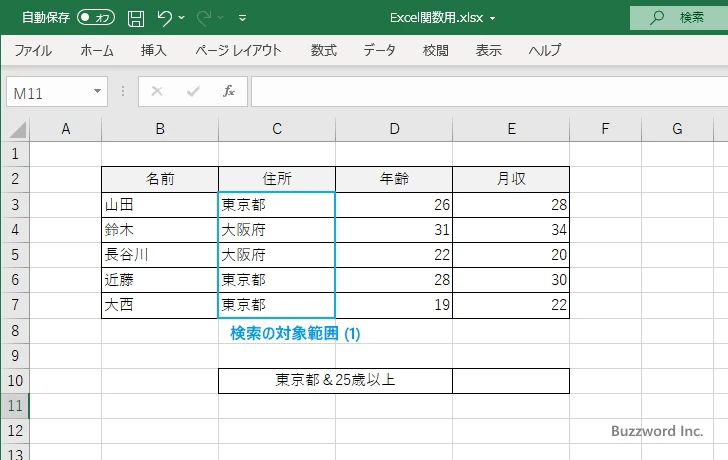Select row 11 header
This screenshot has width=728, height=460.
click(15, 406)
